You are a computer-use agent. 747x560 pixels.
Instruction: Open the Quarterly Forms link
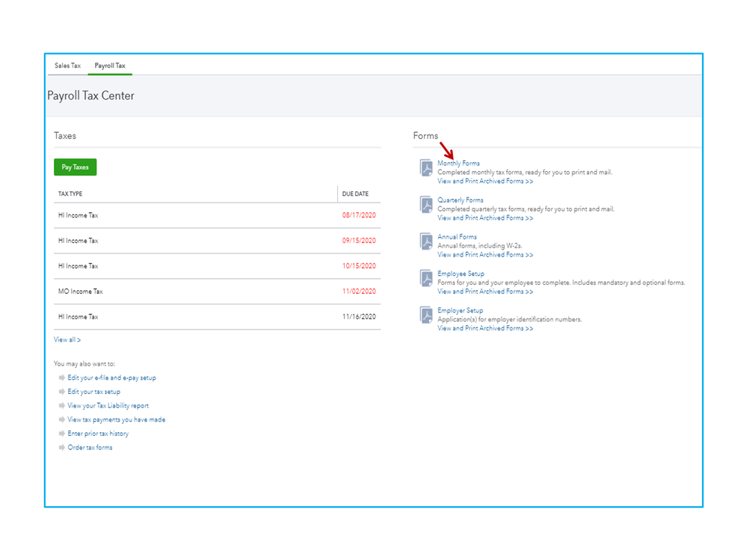[x=460, y=200]
